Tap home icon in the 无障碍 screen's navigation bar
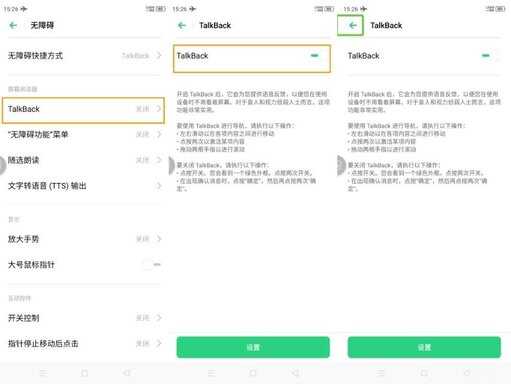This screenshot has height=384, width=511. pyautogui.click(x=85, y=373)
